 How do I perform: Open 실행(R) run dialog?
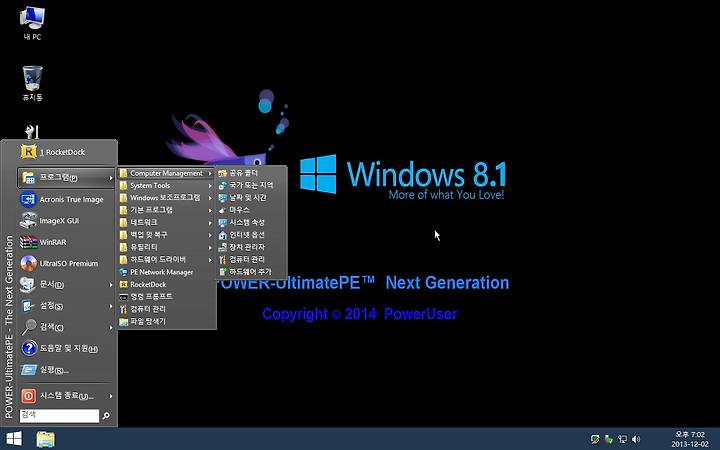pyautogui.click(x=67, y=370)
